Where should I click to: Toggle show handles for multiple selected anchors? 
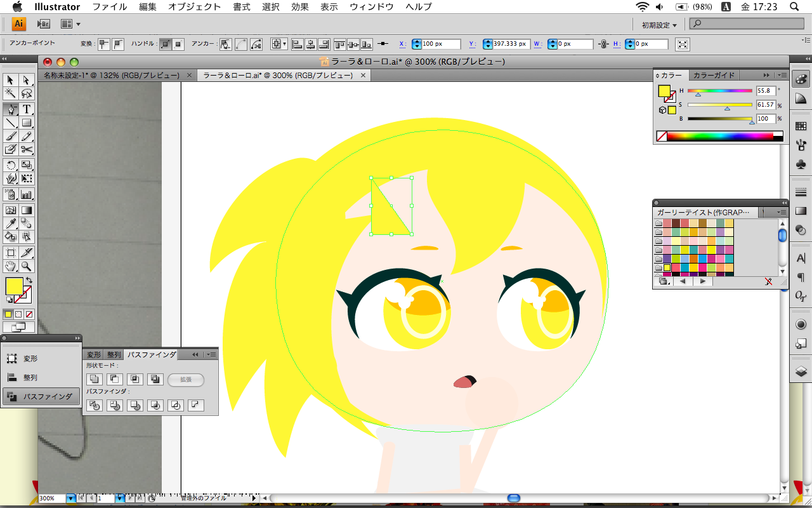[166, 44]
